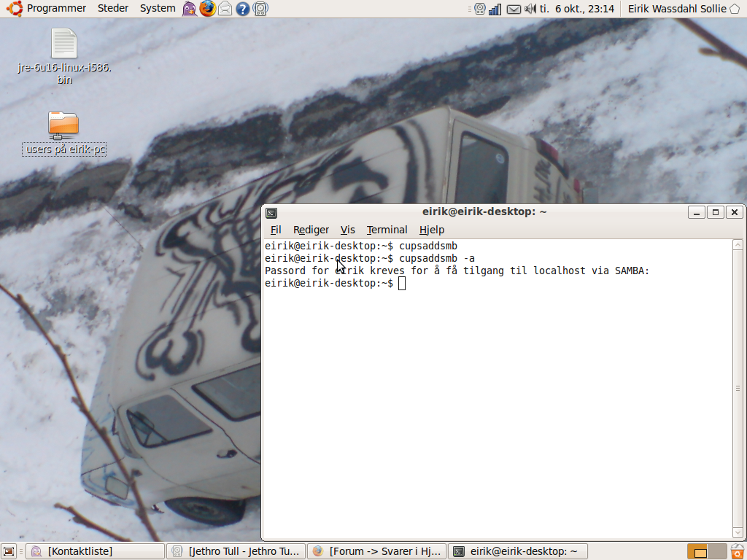Open the Terminal menu in terminal window
This screenshot has height=560, width=747.
click(x=387, y=230)
